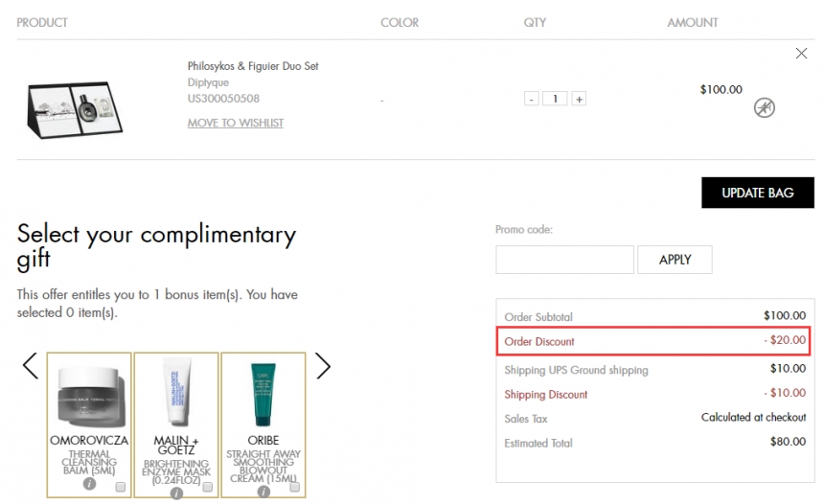Show next complimentary gifts with right arrow
The image size is (824, 504).
323,365
